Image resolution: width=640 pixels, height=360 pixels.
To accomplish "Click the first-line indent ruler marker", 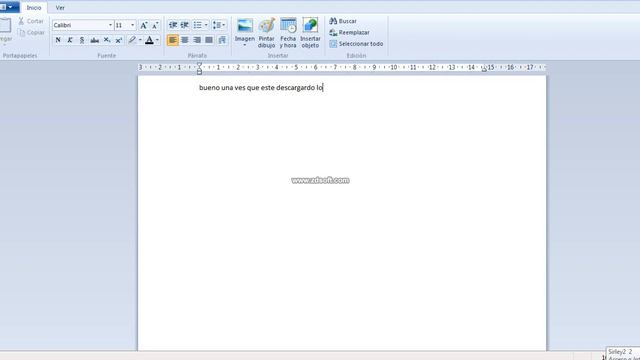I will 199,65.
